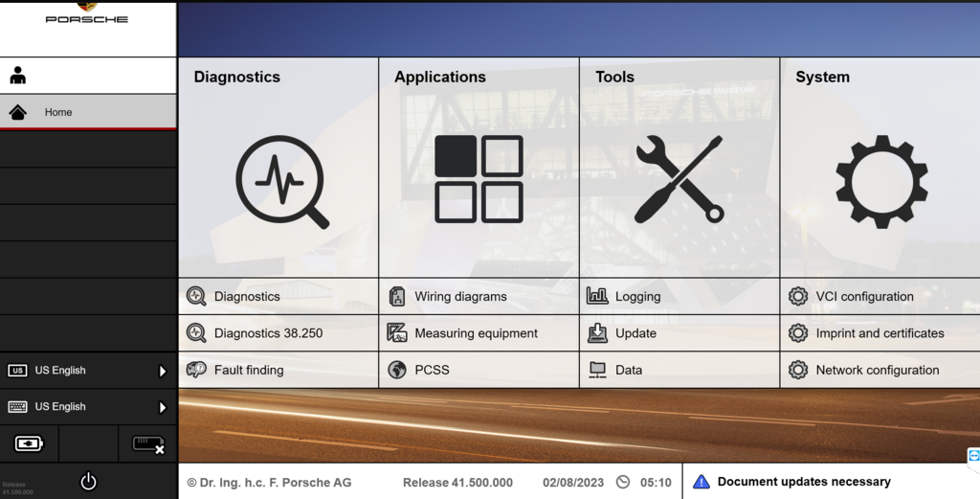
Task: Open the large Diagnostics magnifier tile icon
Action: click(282, 181)
